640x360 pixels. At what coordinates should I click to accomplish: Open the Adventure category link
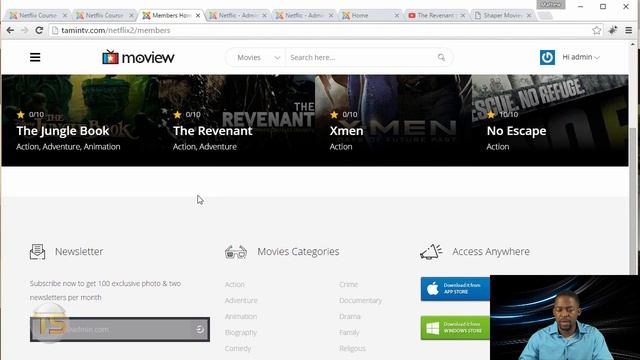coord(241,300)
